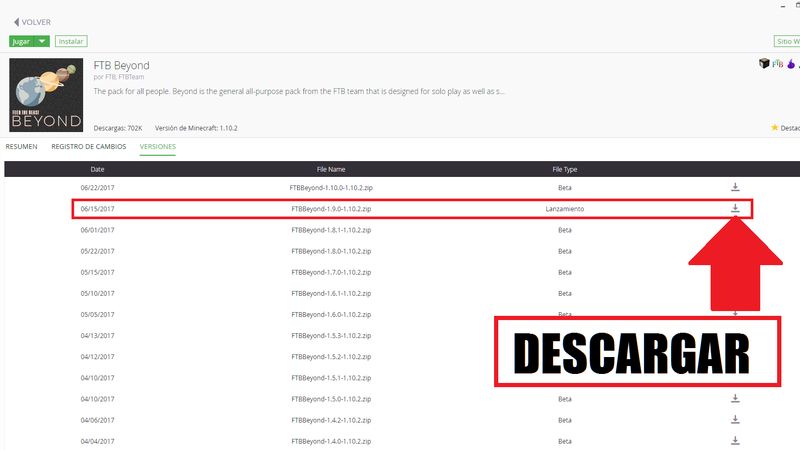This screenshot has height=450, width=800.
Task: Sort by the File Type column header
Action: pyautogui.click(x=565, y=169)
